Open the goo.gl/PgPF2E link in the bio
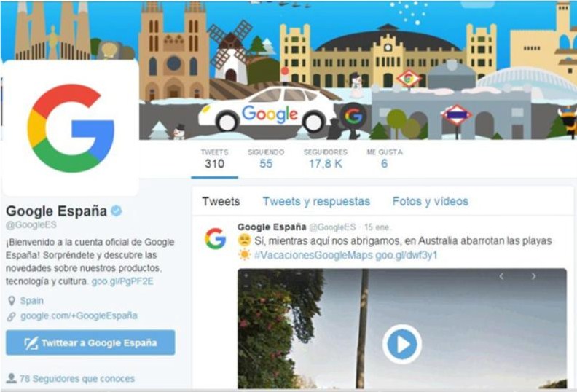 tap(122, 281)
